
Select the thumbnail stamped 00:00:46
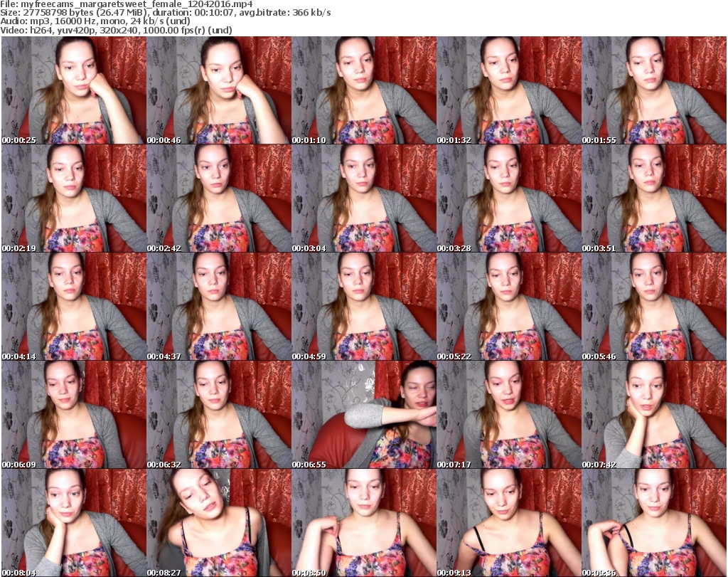(x=219, y=90)
